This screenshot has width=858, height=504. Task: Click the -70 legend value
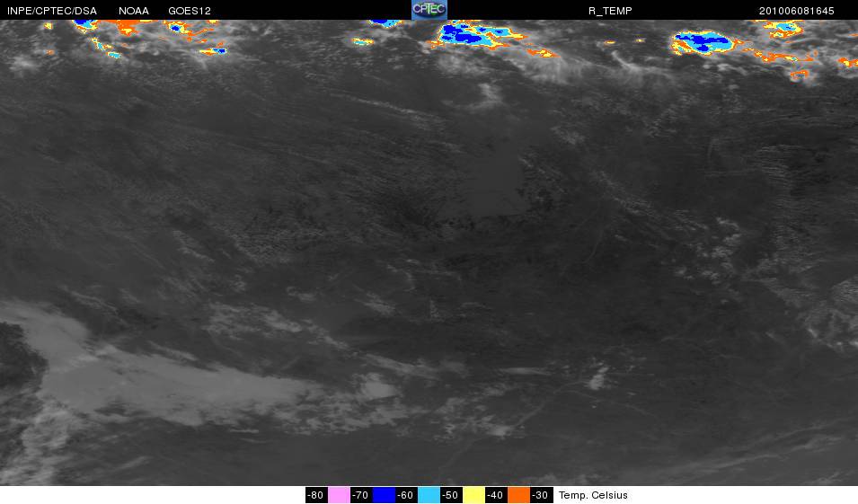click(x=361, y=495)
